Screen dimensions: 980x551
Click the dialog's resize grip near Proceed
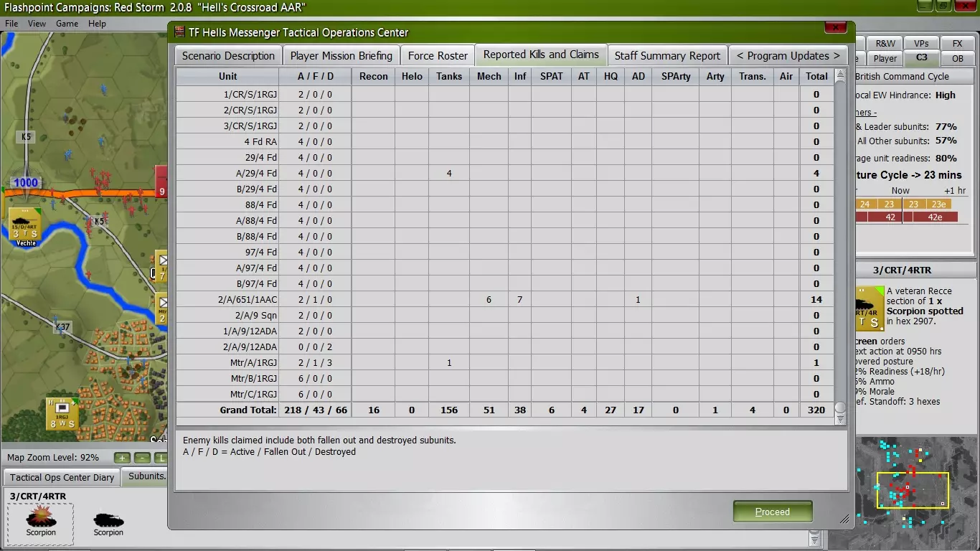(844, 518)
